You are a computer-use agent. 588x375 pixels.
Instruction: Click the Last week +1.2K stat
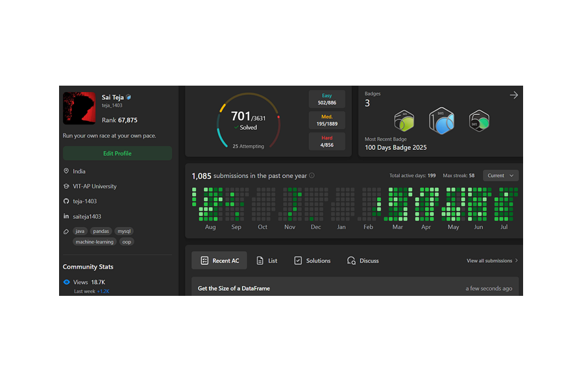click(x=92, y=291)
